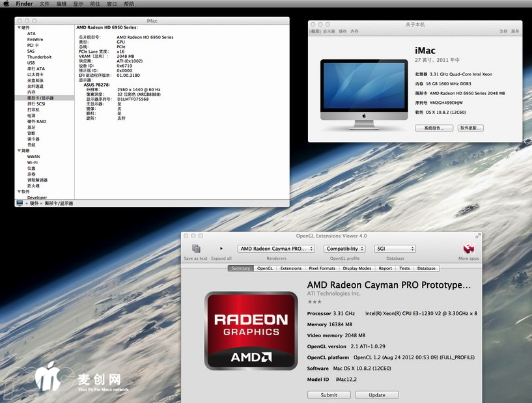This screenshot has width=532, height=403.
Task: Switch to the Pixel Formats tab
Action: pos(322,268)
